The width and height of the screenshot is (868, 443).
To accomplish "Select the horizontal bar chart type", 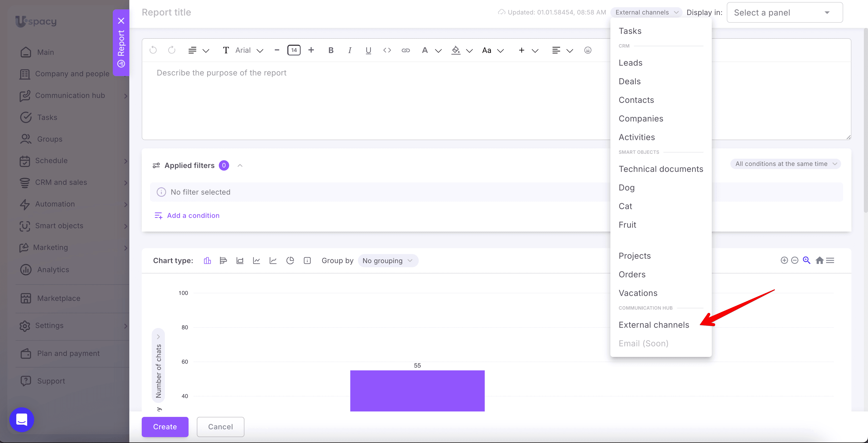I will click(223, 261).
